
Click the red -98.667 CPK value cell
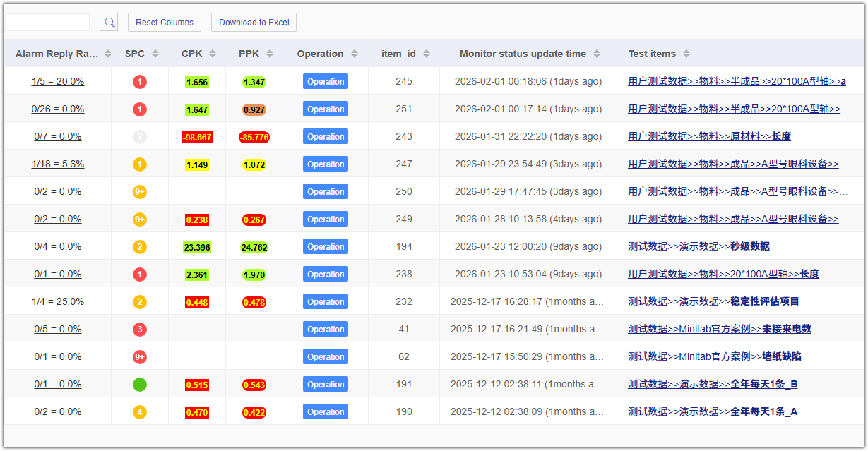coord(198,136)
